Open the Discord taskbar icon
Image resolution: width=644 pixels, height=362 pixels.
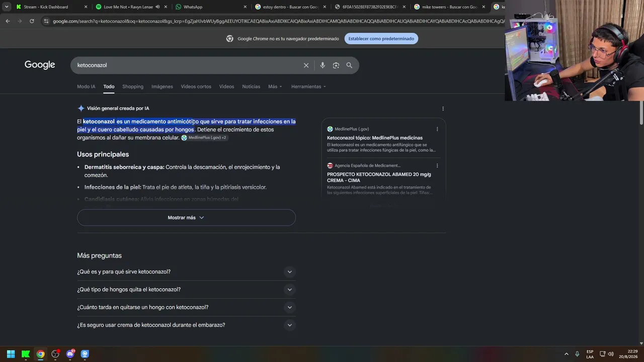70,354
